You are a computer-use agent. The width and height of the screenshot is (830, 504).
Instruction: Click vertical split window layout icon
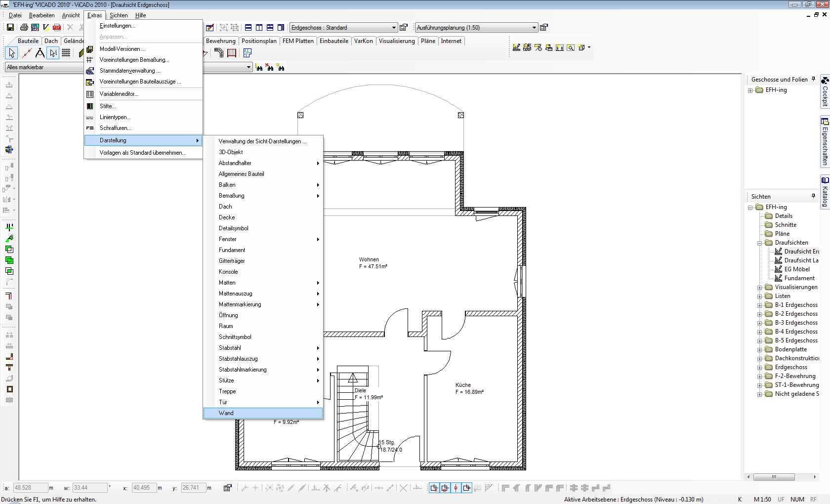tap(259, 27)
